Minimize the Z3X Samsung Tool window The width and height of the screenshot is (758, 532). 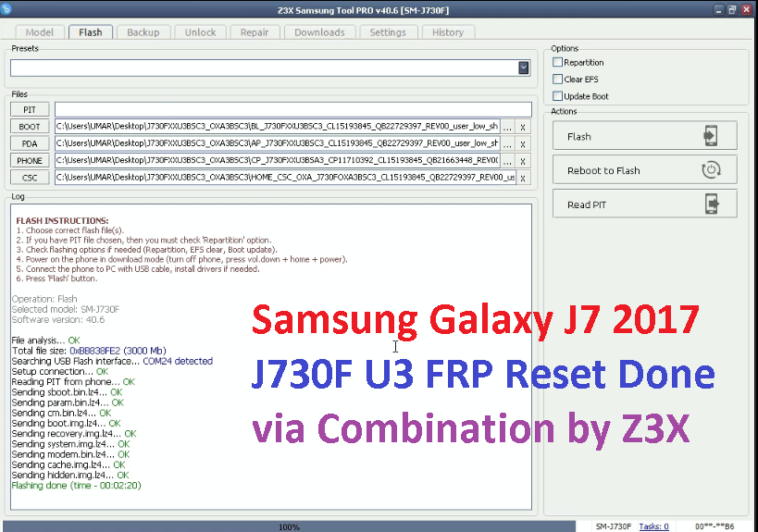(719, 9)
